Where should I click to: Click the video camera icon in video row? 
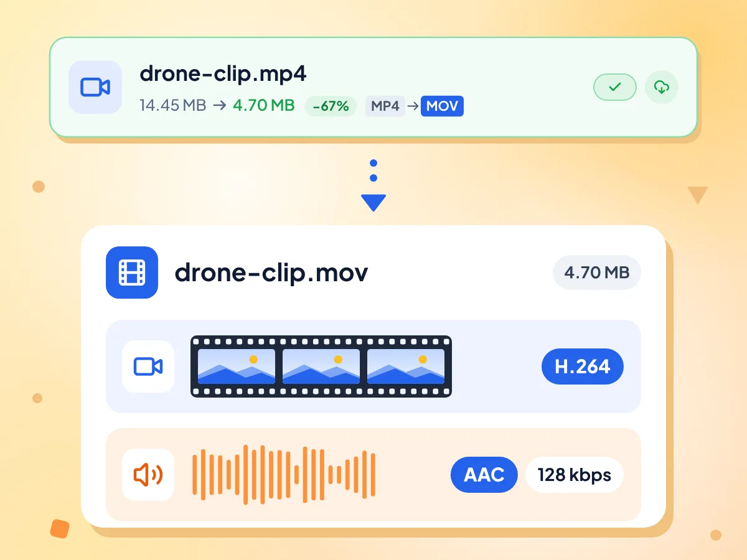click(148, 366)
